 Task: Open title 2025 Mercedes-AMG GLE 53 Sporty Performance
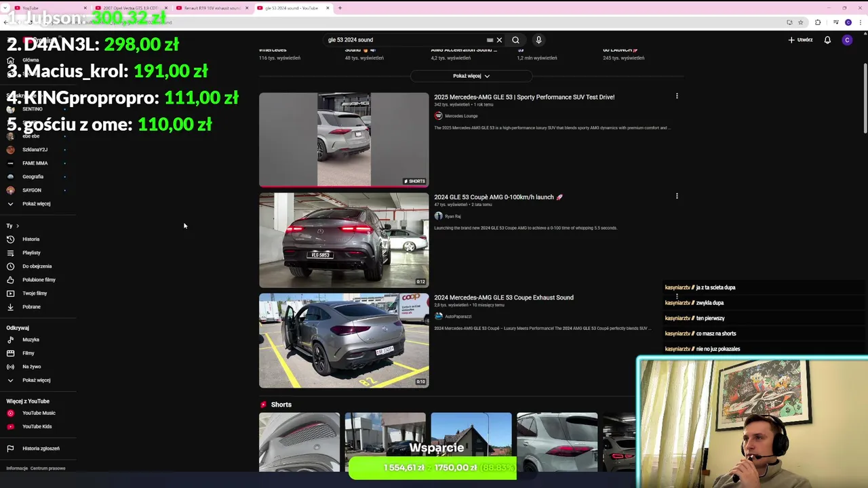tap(524, 97)
